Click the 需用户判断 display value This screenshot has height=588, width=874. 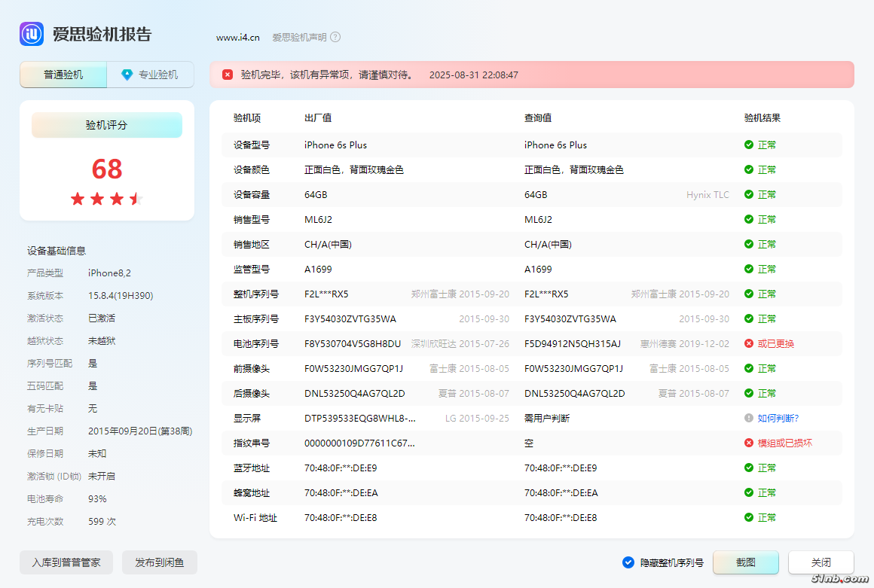547,418
